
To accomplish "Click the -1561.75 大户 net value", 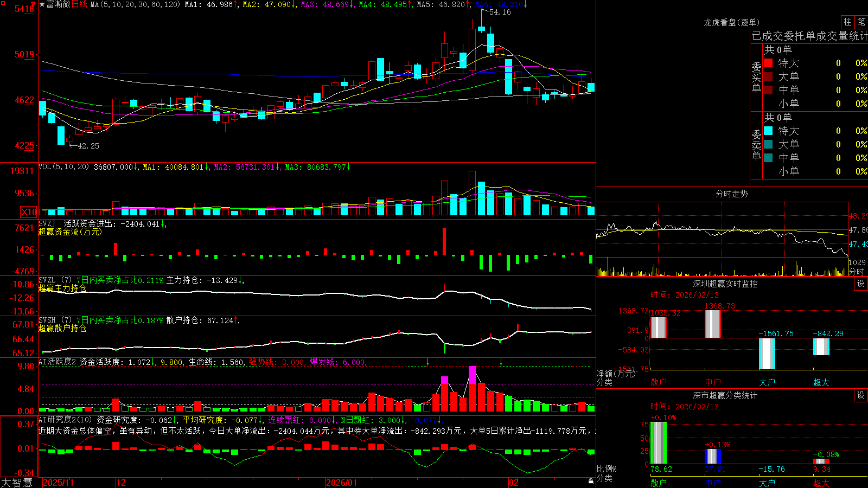I will coord(776,333).
